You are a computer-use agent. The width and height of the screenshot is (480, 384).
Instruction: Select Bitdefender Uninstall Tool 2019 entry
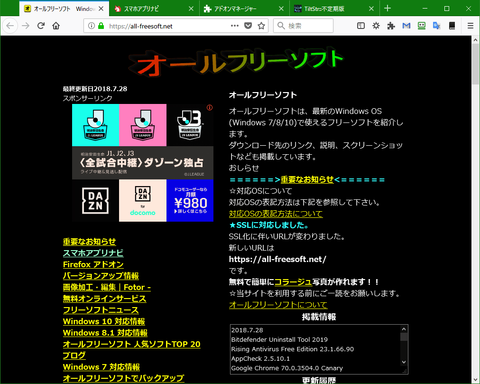tap(279, 340)
